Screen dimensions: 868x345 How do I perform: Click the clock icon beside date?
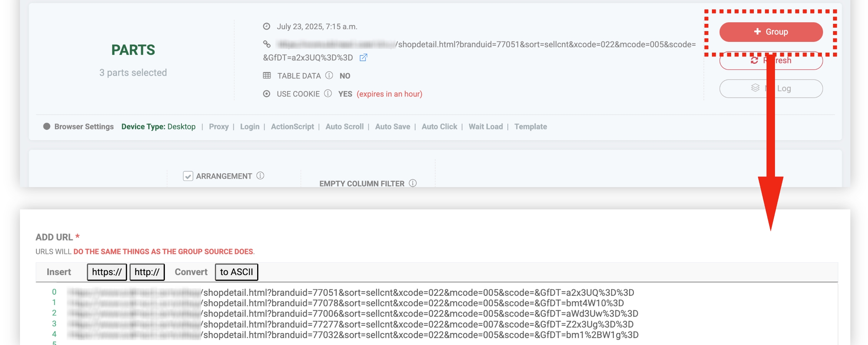266,27
